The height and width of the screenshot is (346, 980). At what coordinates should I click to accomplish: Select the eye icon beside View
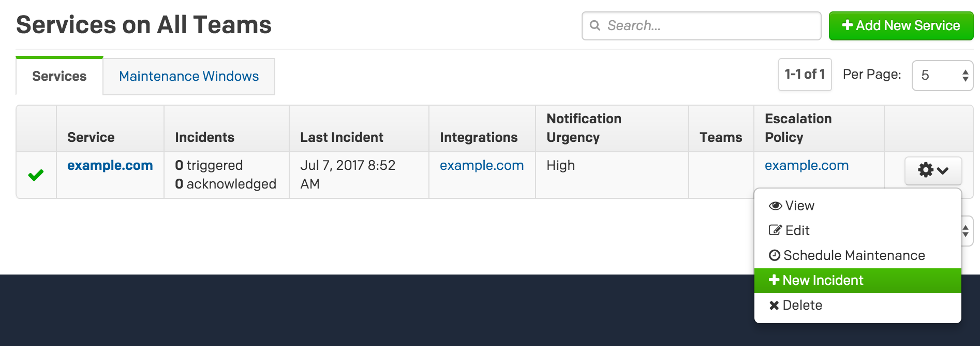pyautogui.click(x=774, y=206)
